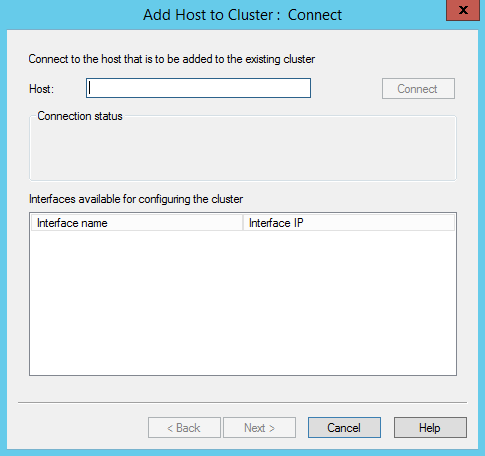Select the dialog title bar text
The height and width of the screenshot is (456, 485).
click(242, 15)
